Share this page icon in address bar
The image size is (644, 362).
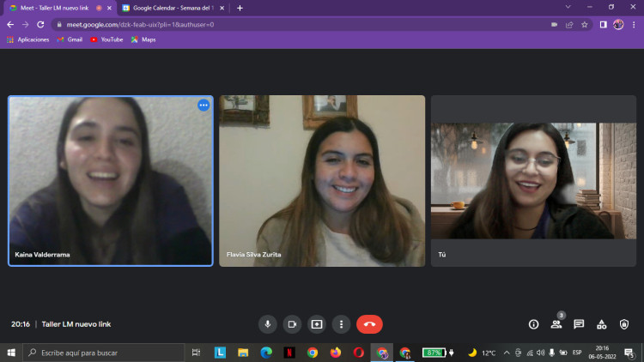tap(569, 25)
